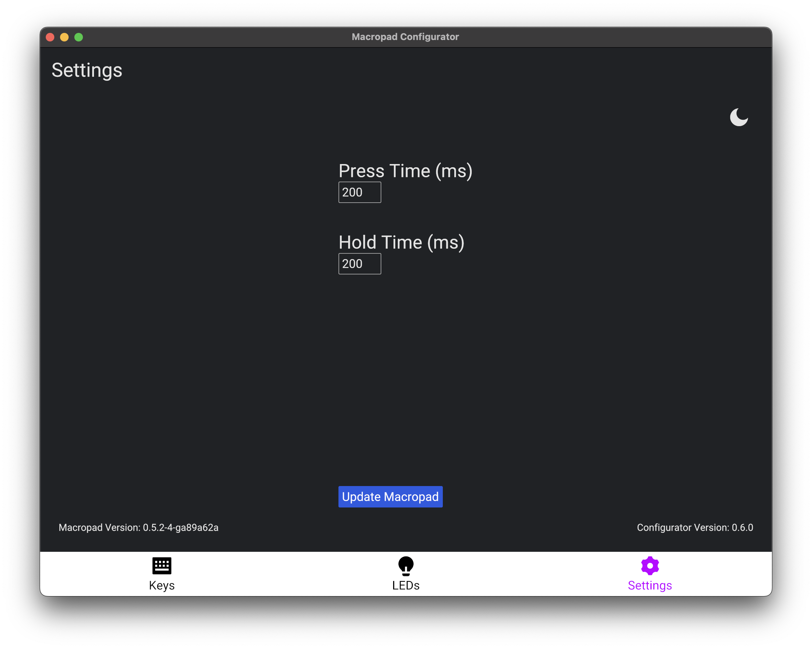Switch to the LEDs tab label
Screen dimensions: 812x649
click(x=406, y=585)
